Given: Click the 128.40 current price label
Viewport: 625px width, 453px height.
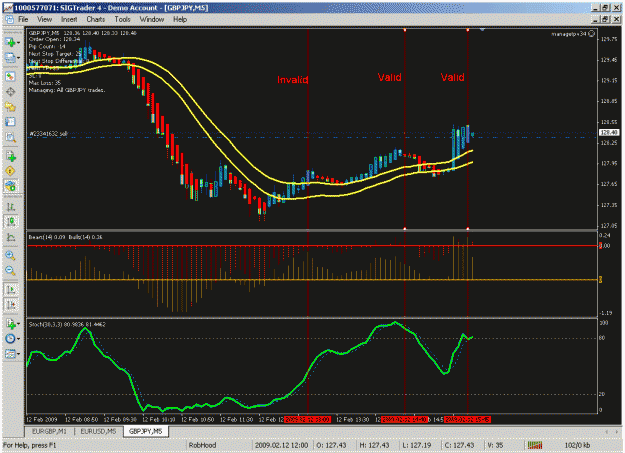Looking at the screenshot, I should [x=609, y=132].
